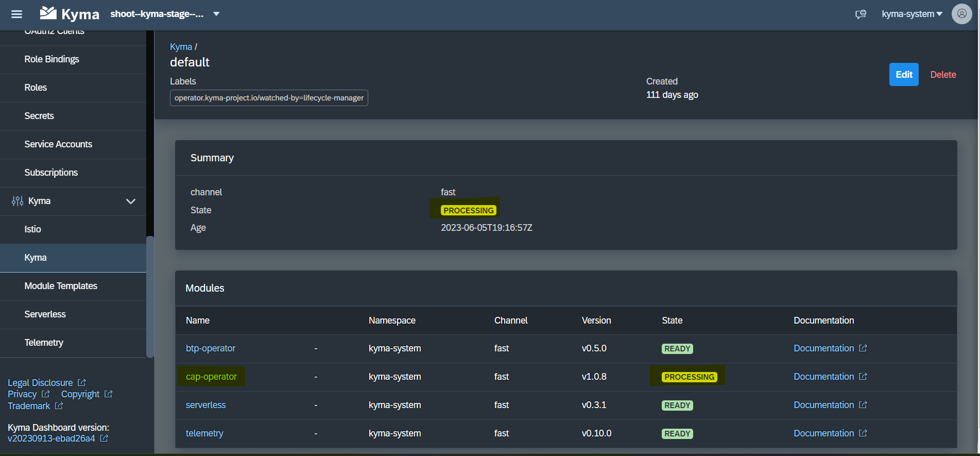The image size is (980, 456).
Task: Click external link icon next to Copyright
Action: click(x=109, y=394)
